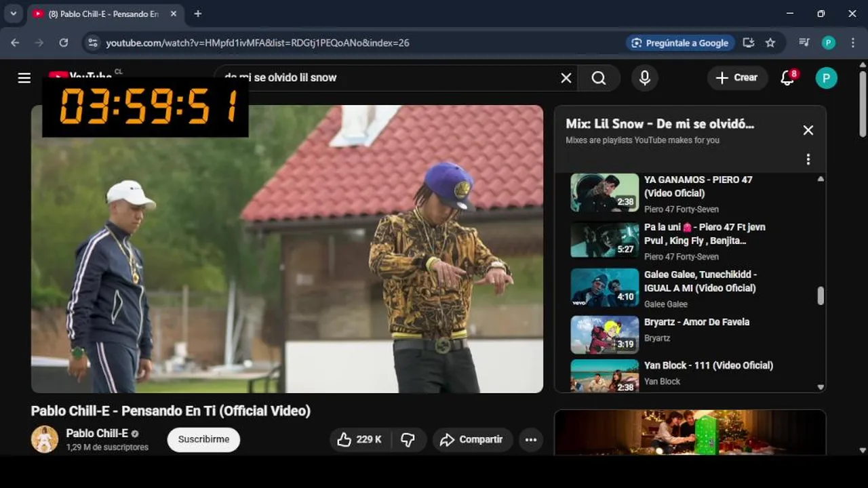The width and height of the screenshot is (868, 488).
Task: Select the Yan Block channel name text
Action: (662, 382)
